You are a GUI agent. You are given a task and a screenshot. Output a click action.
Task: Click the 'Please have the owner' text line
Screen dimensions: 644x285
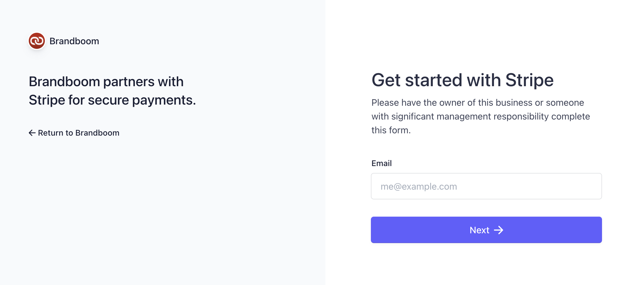[x=478, y=103]
